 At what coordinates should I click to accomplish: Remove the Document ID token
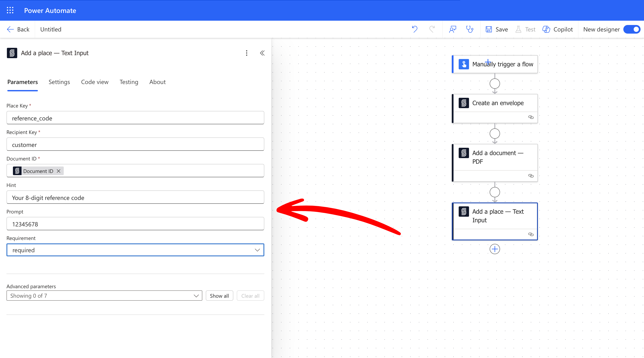[59, 171]
